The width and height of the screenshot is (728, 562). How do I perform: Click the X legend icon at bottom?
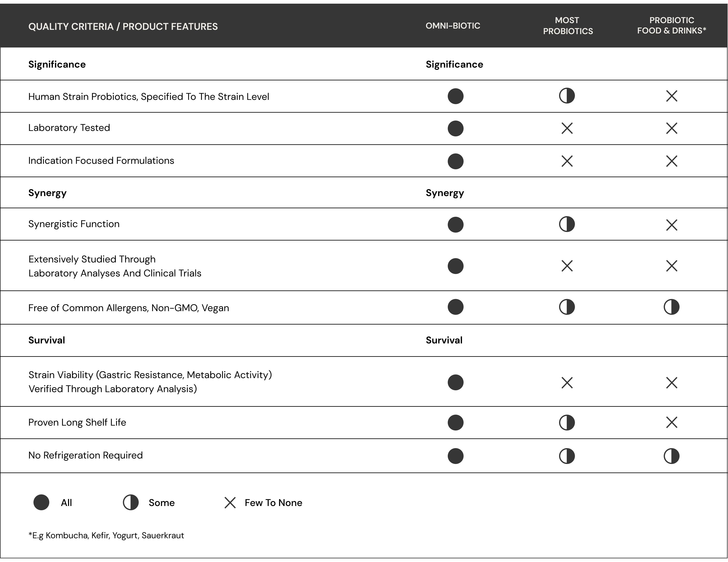pos(230,503)
